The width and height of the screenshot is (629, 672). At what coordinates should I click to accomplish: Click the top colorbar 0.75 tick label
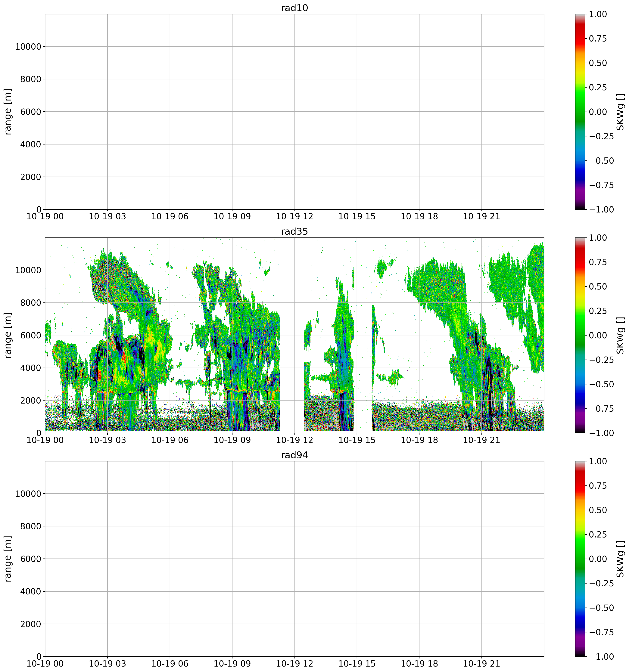click(x=598, y=39)
